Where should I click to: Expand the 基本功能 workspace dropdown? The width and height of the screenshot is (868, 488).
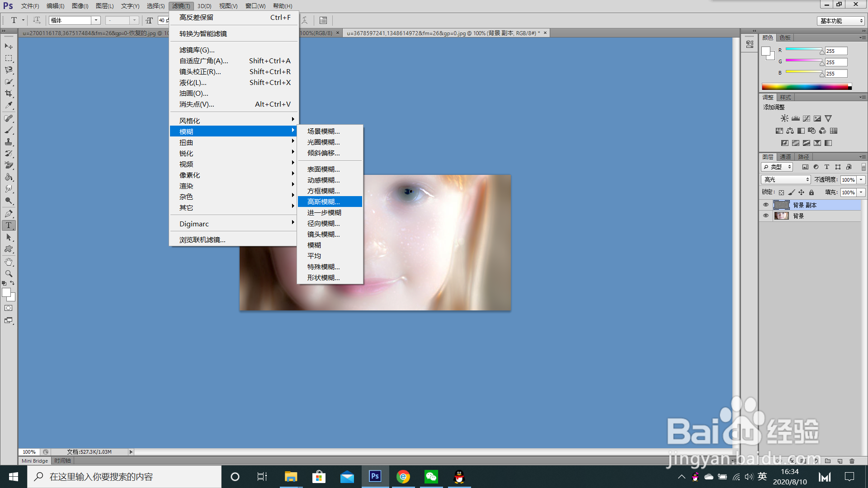(841, 21)
